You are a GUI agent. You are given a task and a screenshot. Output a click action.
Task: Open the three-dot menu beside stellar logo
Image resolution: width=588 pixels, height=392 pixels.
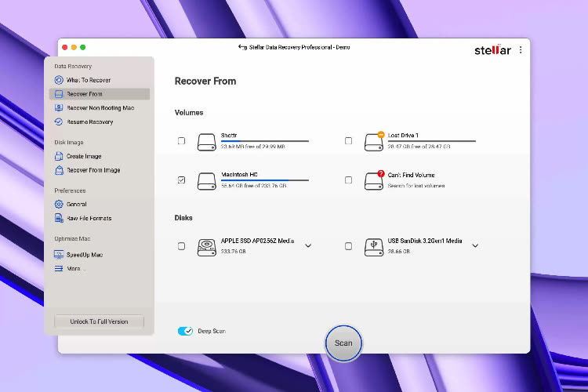coord(521,50)
